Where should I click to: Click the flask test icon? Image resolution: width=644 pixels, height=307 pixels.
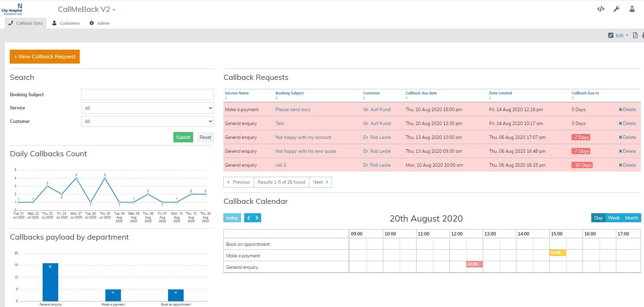click(x=632, y=9)
